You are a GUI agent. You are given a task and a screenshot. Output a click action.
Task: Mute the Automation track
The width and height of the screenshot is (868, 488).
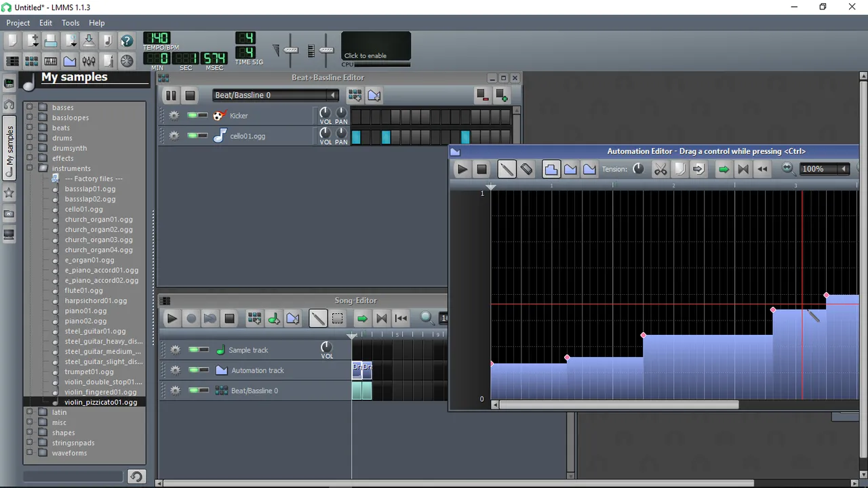[x=193, y=370]
